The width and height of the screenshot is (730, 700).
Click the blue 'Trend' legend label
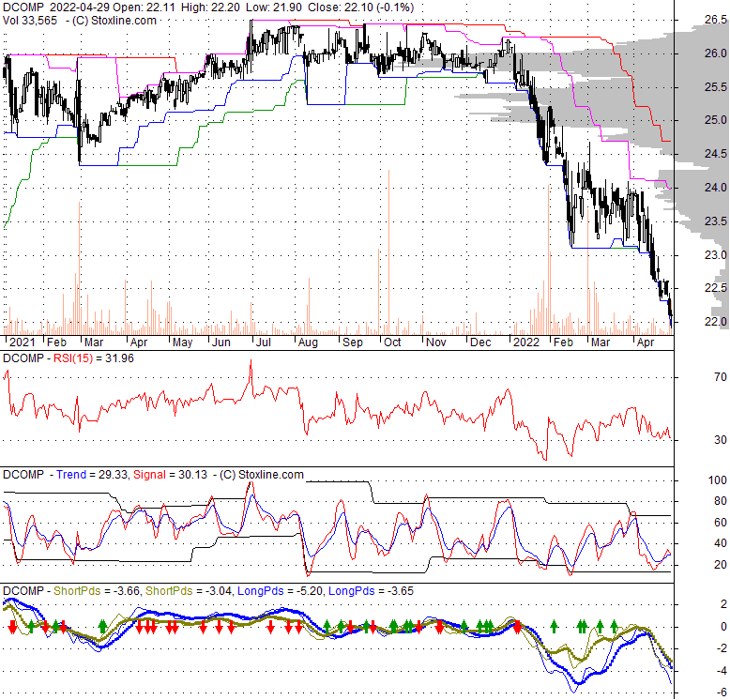[71, 475]
